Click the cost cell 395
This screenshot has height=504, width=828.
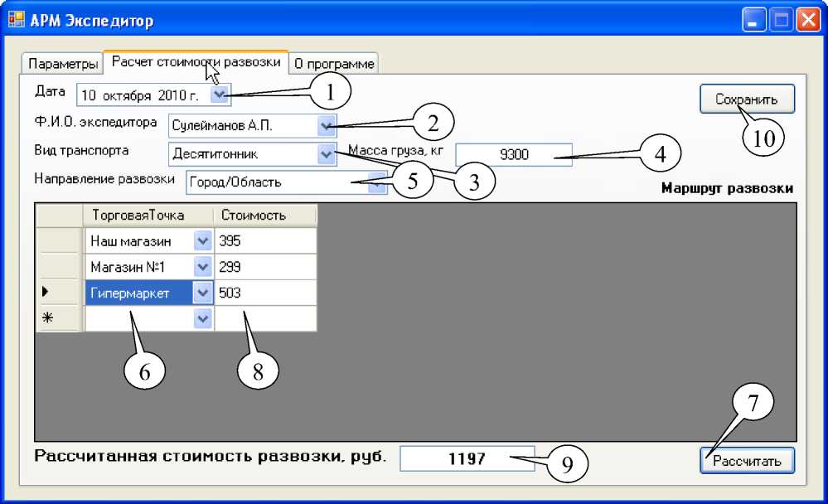[265, 241]
